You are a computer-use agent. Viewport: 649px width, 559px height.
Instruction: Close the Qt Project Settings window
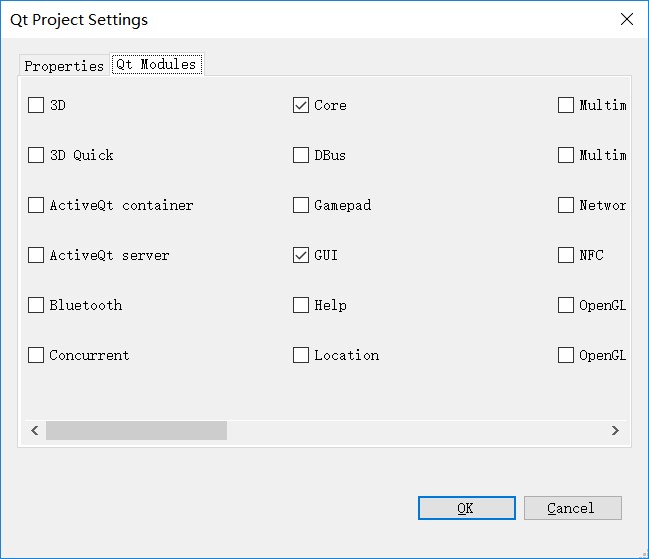pyautogui.click(x=627, y=19)
